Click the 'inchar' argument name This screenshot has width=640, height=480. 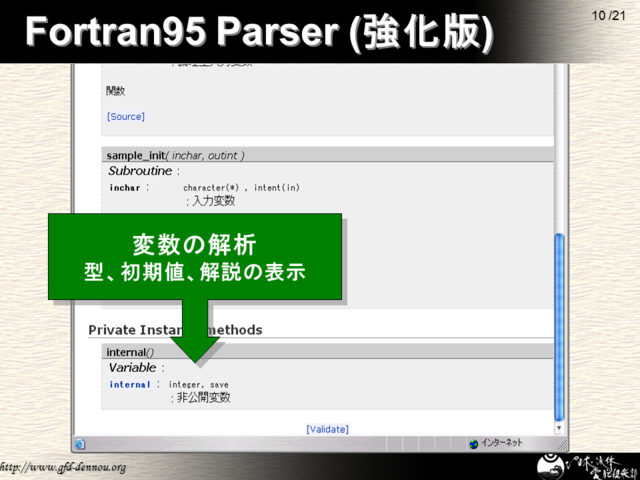click(x=125, y=187)
